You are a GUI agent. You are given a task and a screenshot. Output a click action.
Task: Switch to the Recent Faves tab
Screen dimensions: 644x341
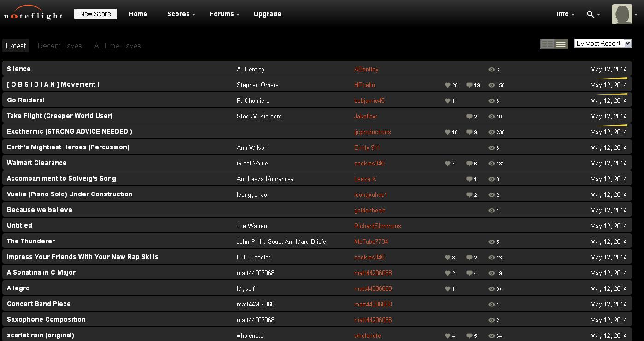(x=60, y=46)
